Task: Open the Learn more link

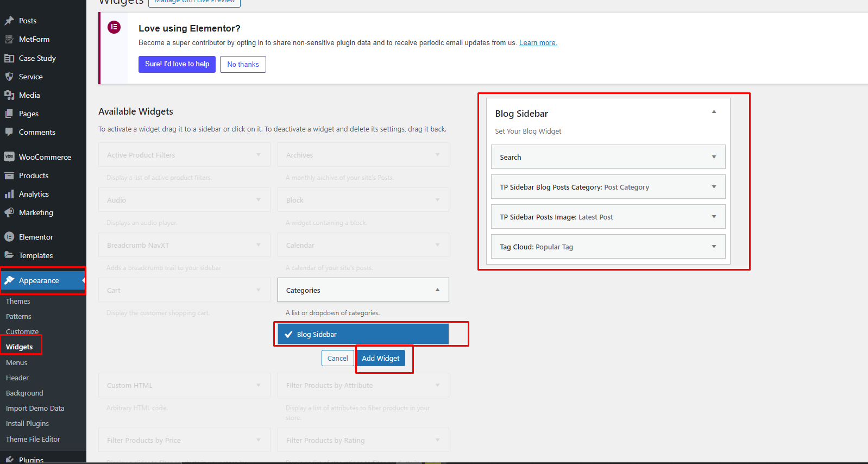Action: [538, 43]
